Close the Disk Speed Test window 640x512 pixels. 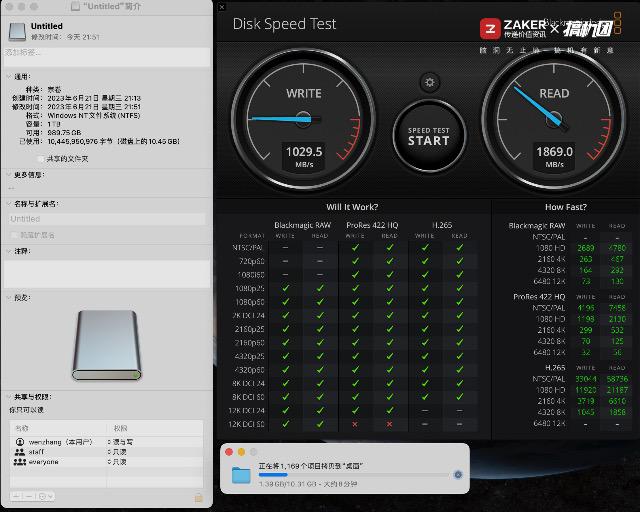pyautogui.click(x=222, y=7)
